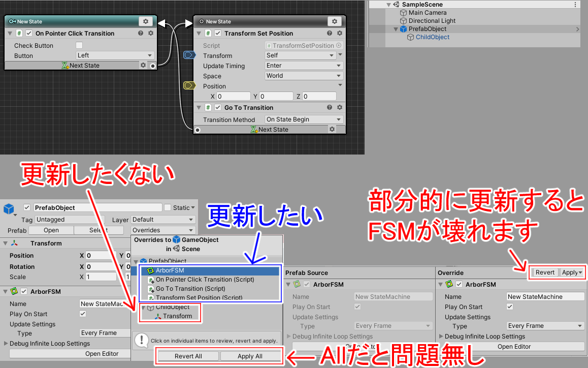
Task: Click help icon for On Pointer Click Transition
Action: (141, 34)
